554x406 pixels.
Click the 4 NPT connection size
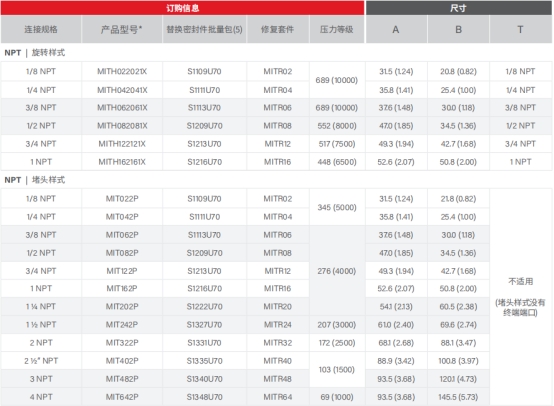click(x=41, y=397)
